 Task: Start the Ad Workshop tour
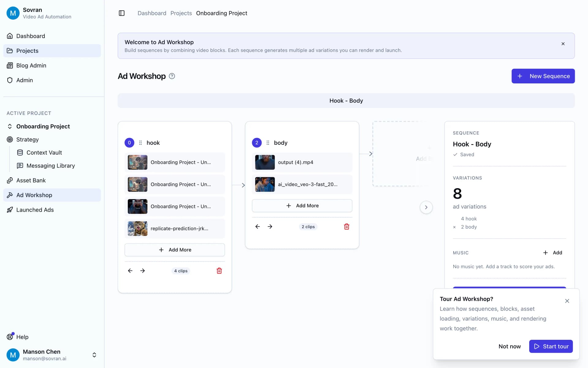pyautogui.click(x=551, y=346)
